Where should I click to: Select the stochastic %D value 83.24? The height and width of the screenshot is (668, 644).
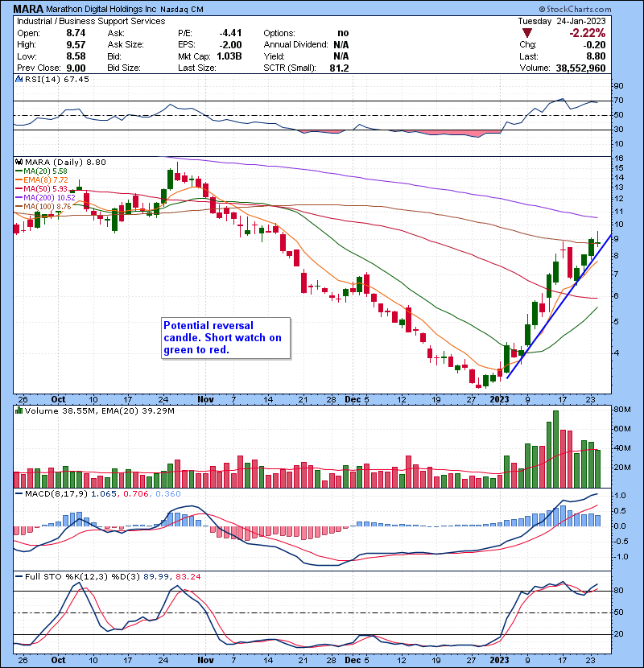188,576
